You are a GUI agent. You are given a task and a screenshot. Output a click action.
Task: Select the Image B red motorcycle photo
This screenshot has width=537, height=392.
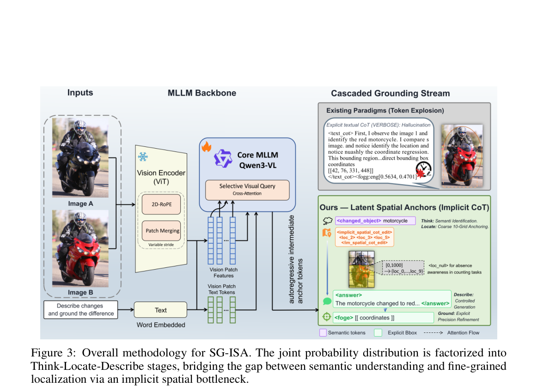tap(80, 248)
